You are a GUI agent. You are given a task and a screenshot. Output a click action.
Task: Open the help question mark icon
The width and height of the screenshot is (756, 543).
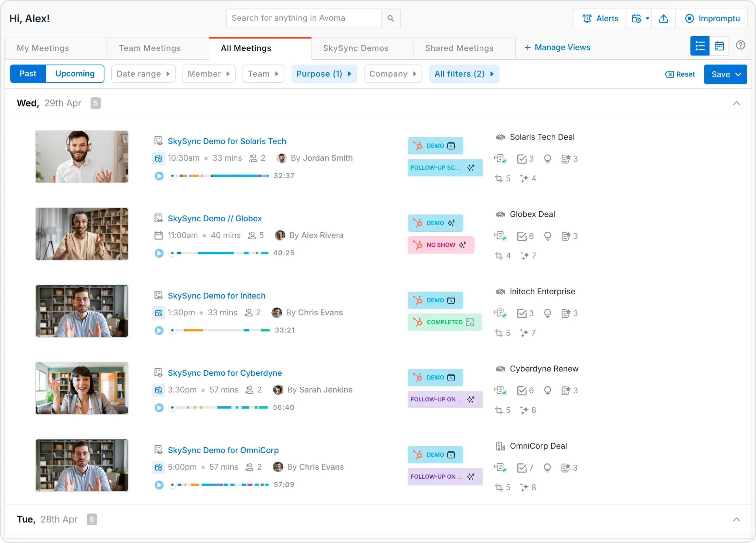point(740,45)
